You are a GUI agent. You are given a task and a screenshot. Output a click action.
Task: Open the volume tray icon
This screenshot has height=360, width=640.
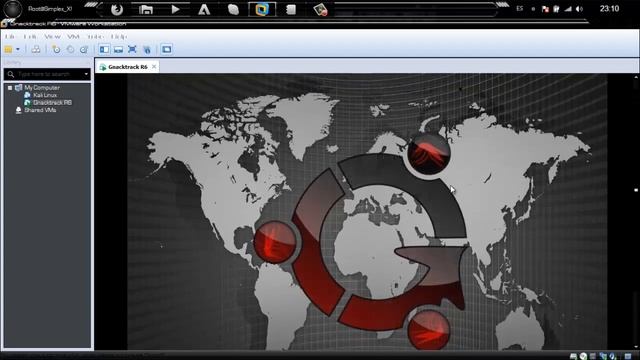coord(579,9)
